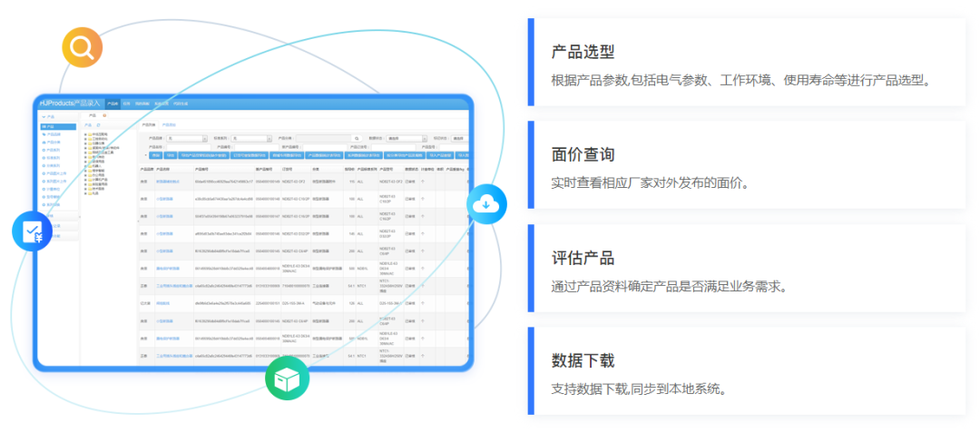
Task: Open the 标准系列 filter dropdown
Action: coord(251,139)
